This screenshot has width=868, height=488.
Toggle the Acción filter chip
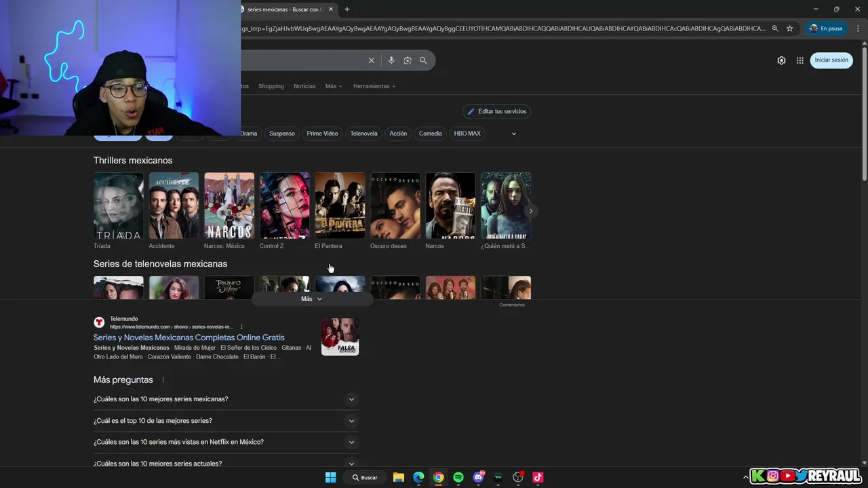[x=398, y=134]
